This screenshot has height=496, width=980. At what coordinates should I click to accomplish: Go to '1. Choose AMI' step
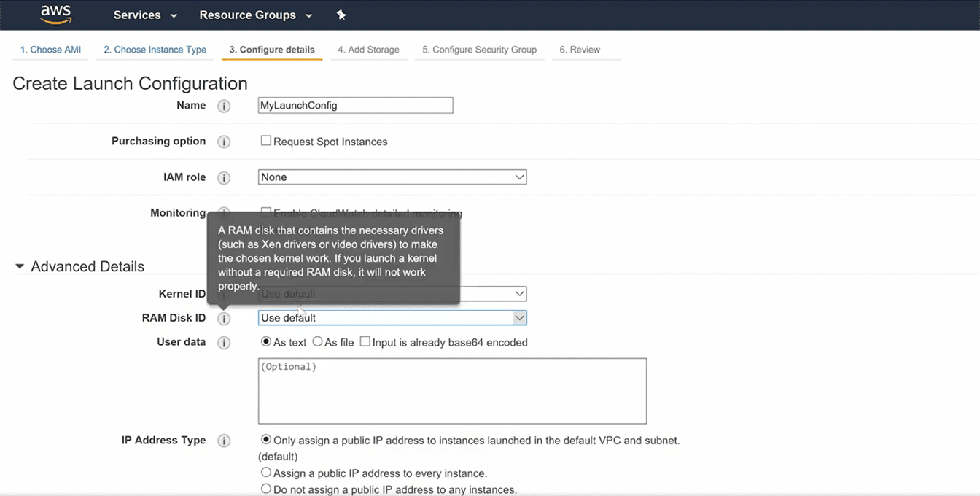(x=50, y=50)
